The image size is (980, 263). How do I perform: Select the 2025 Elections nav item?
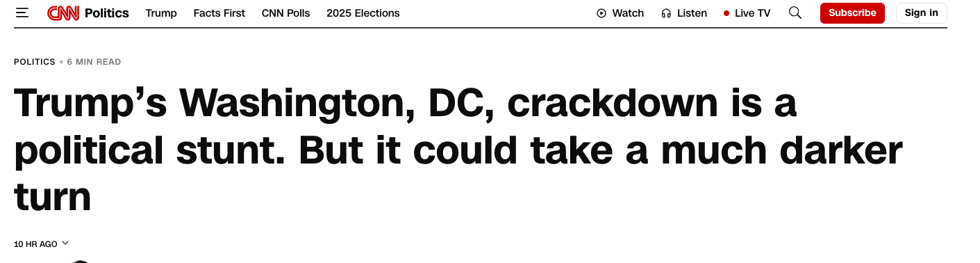coord(363,13)
